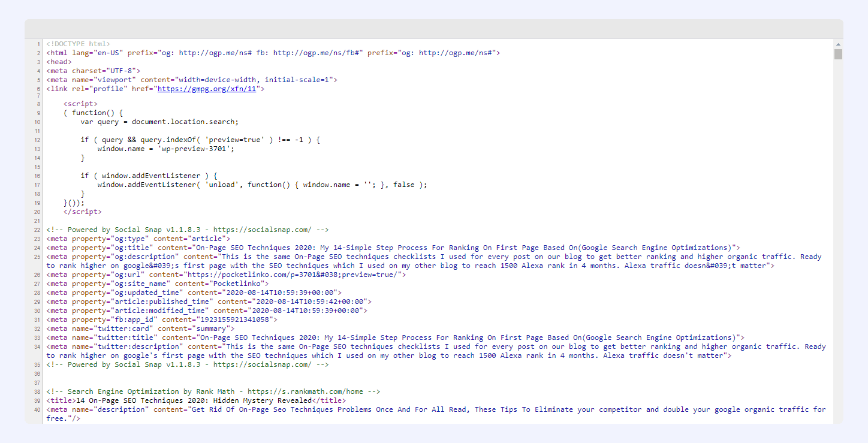This screenshot has height=443, width=868.
Task: Click the meta name="description" line
Action: pyautogui.click(x=436, y=414)
